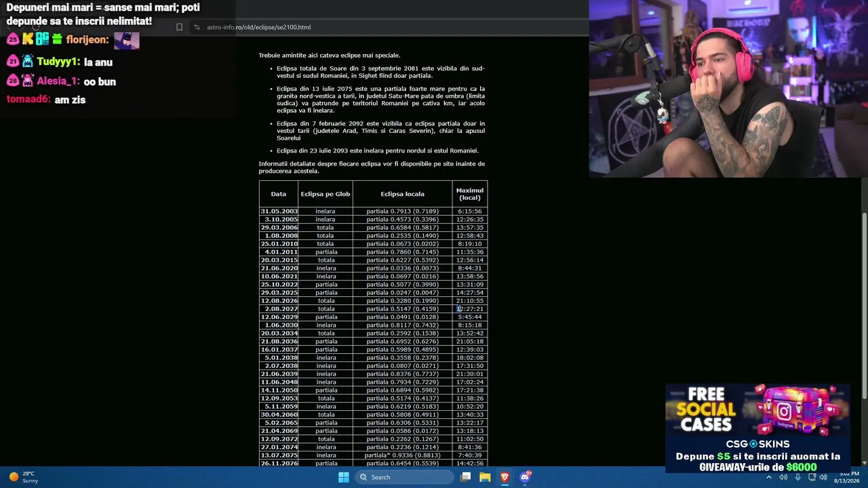Click the Batman emote in florijeon's message

tap(126, 40)
